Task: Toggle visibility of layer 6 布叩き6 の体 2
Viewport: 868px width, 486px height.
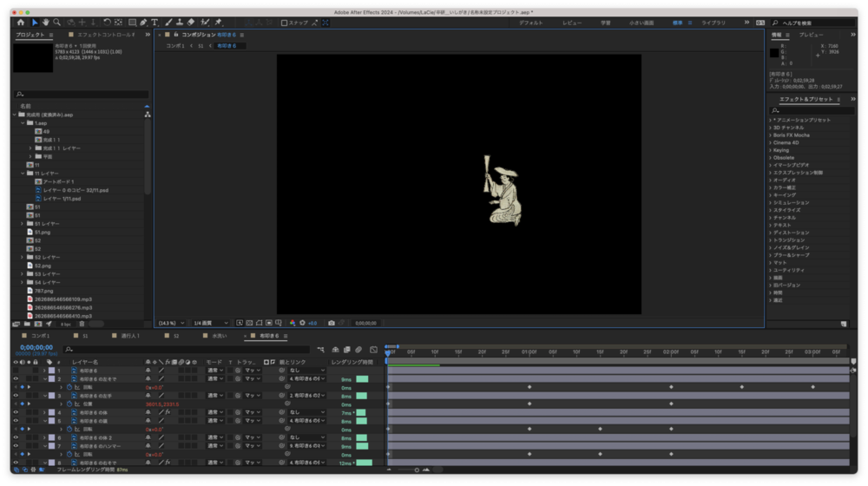Action: coord(15,437)
